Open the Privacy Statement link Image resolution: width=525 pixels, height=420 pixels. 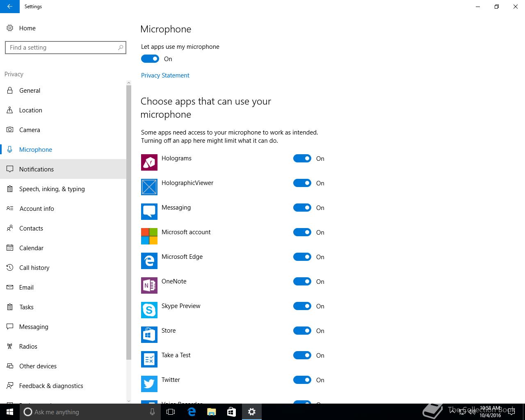(x=165, y=75)
